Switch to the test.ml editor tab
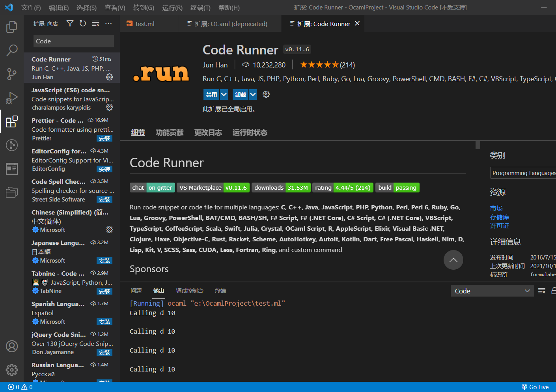 coord(145,23)
